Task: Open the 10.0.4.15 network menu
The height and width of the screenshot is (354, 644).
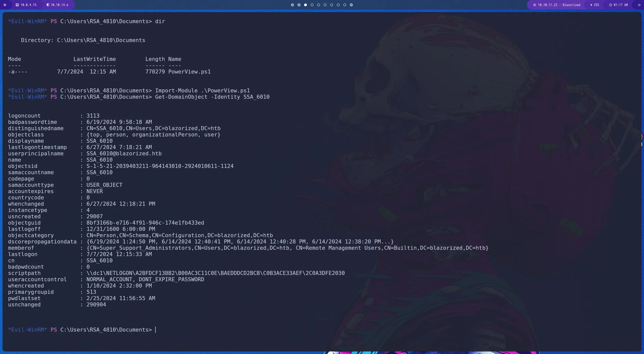Action: 28,5
